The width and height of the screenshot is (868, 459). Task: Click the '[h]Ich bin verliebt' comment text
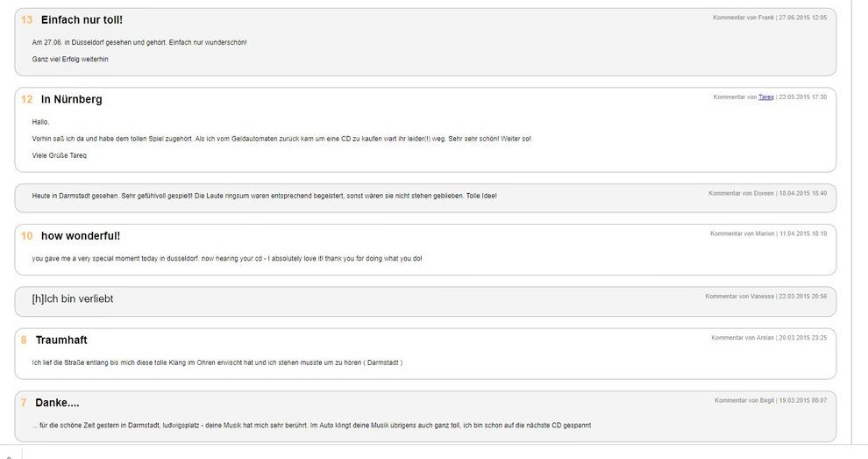[x=73, y=298]
